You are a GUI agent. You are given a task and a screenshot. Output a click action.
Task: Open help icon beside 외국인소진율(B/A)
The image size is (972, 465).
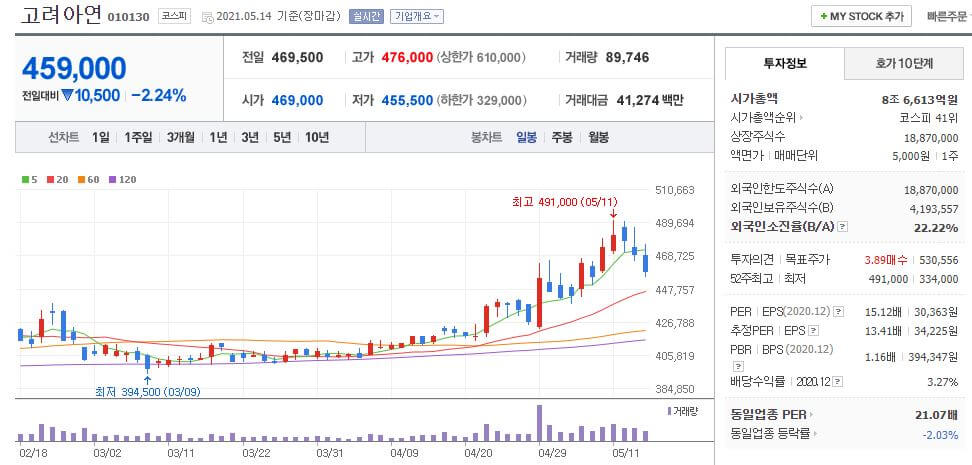(842, 227)
